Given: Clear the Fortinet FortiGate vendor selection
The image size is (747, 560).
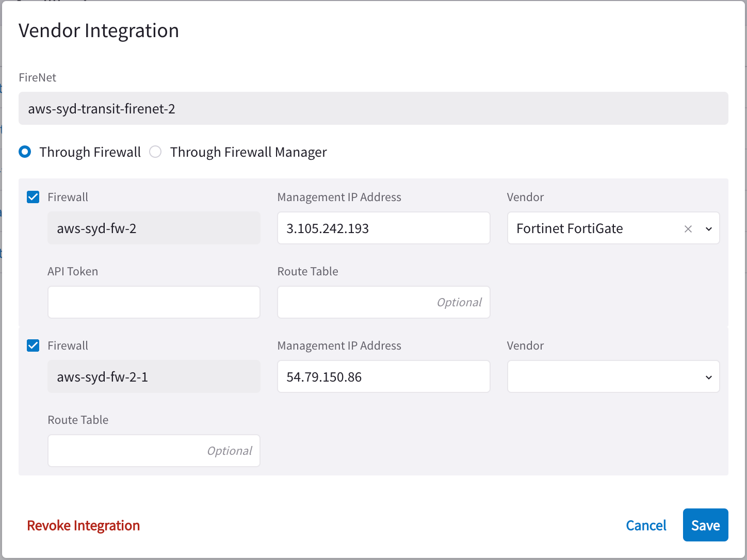Looking at the screenshot, I should [688, 229].
